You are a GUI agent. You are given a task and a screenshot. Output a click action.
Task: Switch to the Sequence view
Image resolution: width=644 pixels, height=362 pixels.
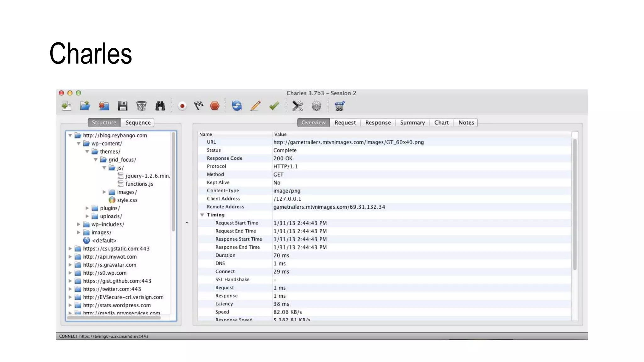click(138, 123)
